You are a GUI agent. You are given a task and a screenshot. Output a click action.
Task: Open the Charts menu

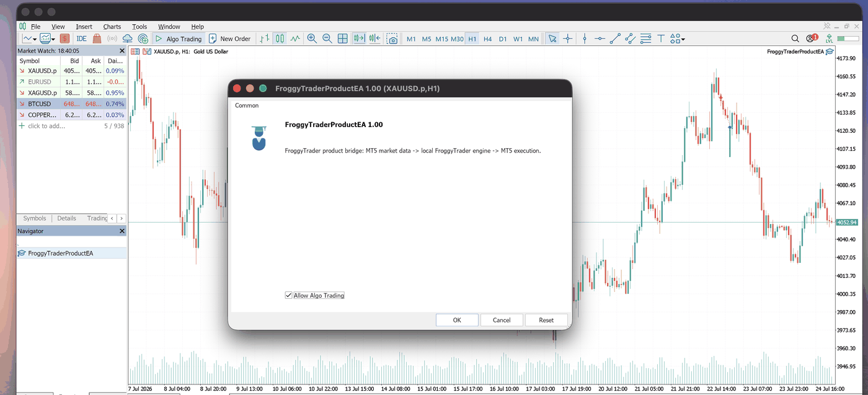112,27
